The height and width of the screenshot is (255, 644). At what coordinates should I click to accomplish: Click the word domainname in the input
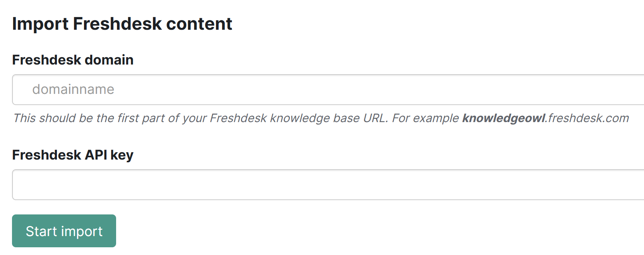pos(74,90)
